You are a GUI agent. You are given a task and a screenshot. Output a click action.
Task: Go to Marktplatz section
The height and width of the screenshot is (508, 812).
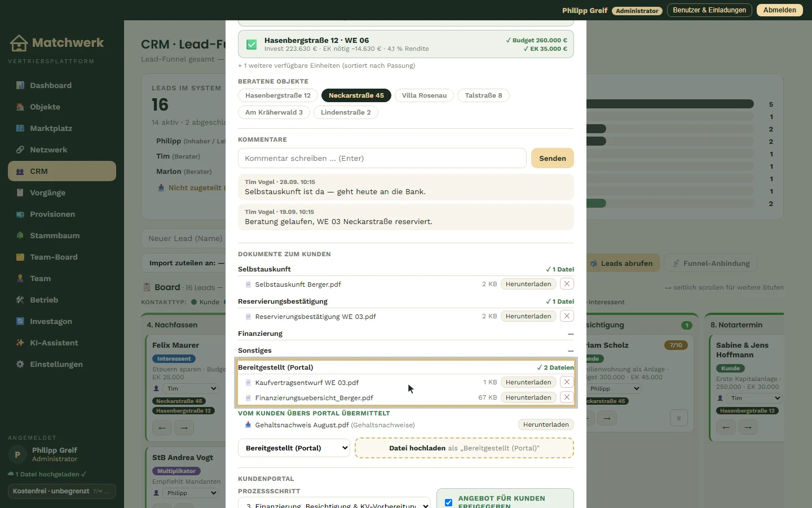[x=62, y=128]
